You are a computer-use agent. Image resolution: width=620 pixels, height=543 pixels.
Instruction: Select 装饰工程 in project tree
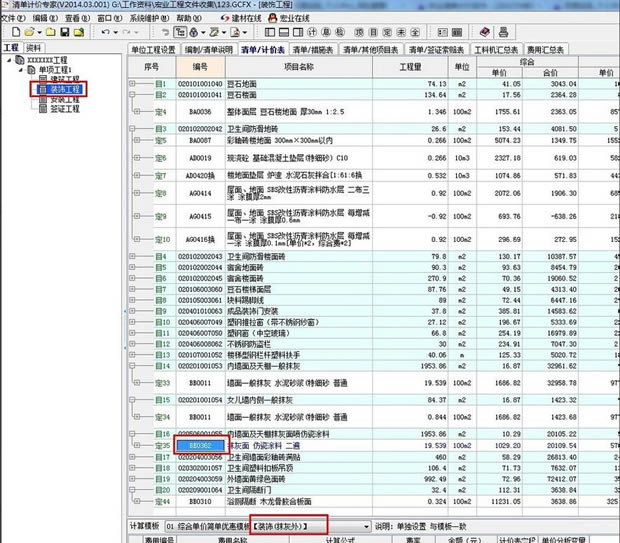[x=61, y=89]
